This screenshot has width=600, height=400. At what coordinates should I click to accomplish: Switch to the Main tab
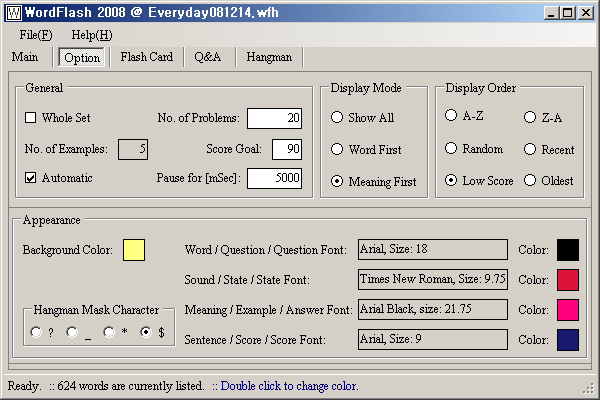tap(25, 57)
